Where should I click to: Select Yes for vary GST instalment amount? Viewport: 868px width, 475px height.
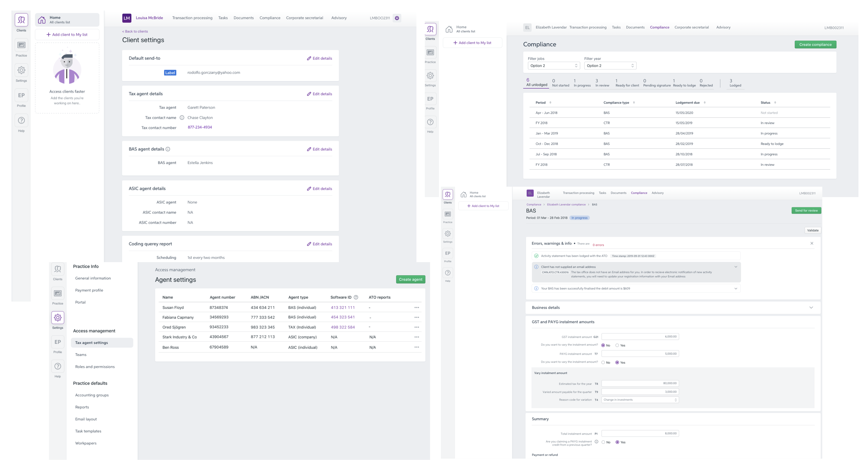(617, 345)
